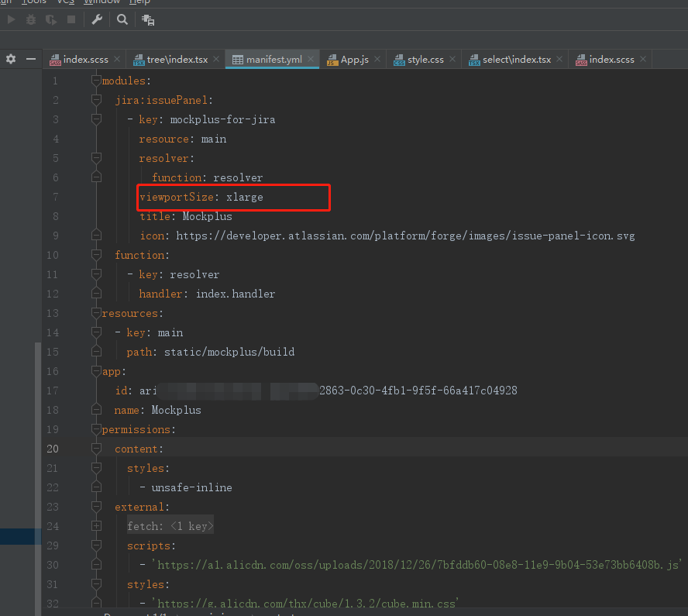Click 'static/mockplus/build' path value
The width and height of the screenshot is (688, 616).
229,352
